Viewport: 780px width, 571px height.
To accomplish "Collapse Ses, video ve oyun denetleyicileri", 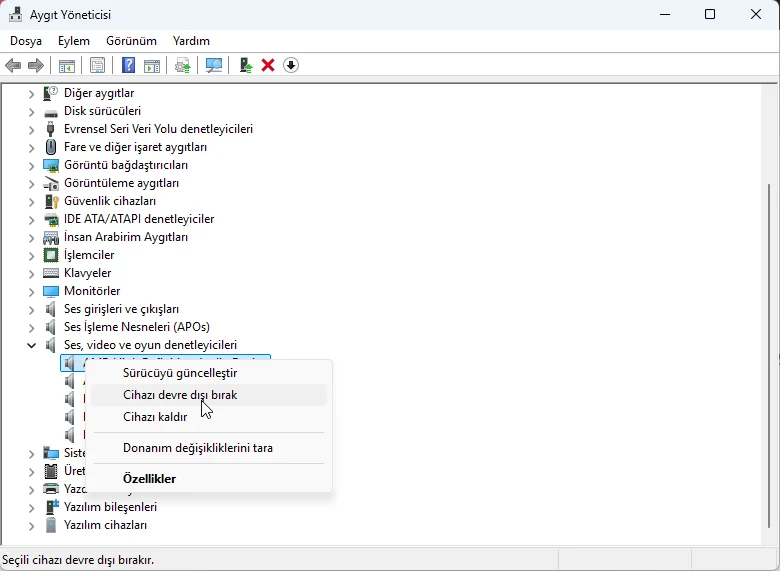I will tap(31, 345).
